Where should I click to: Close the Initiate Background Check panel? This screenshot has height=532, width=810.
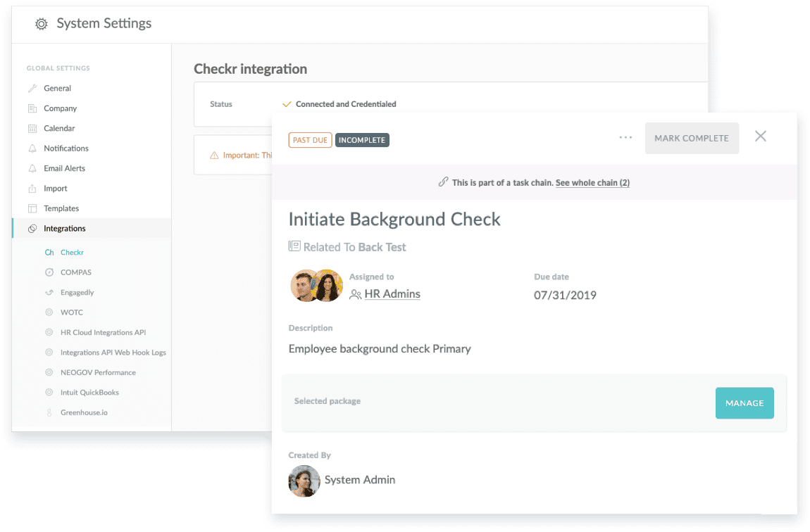pos(761,137)
